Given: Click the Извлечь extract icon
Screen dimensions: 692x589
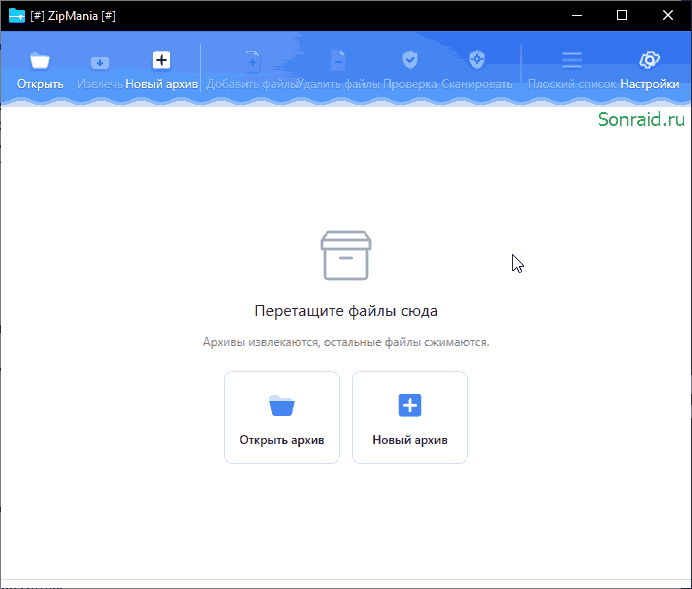Looking at the screenshot, I should (100, 63).
